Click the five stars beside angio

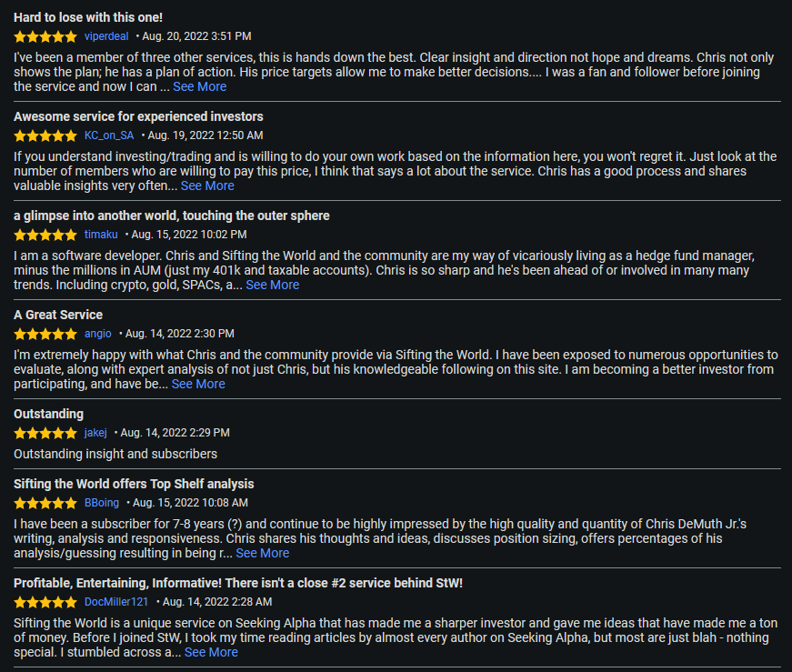click(x=45, y=334)
